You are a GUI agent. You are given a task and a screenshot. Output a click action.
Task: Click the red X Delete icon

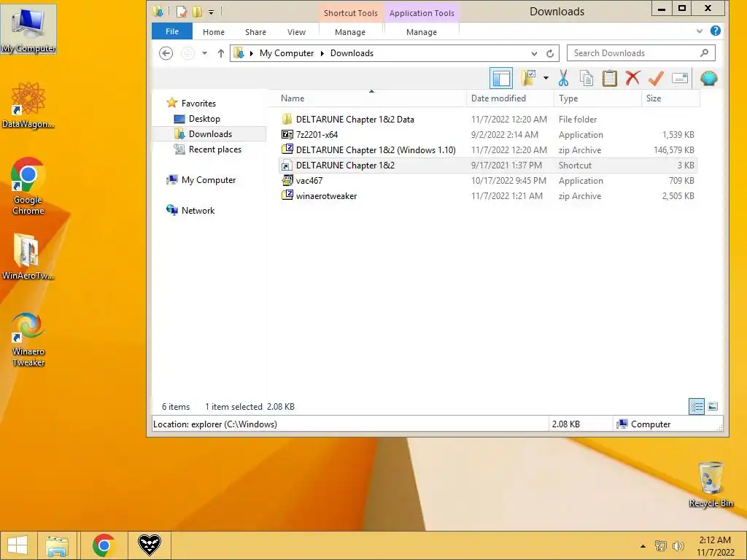(632, 78)
